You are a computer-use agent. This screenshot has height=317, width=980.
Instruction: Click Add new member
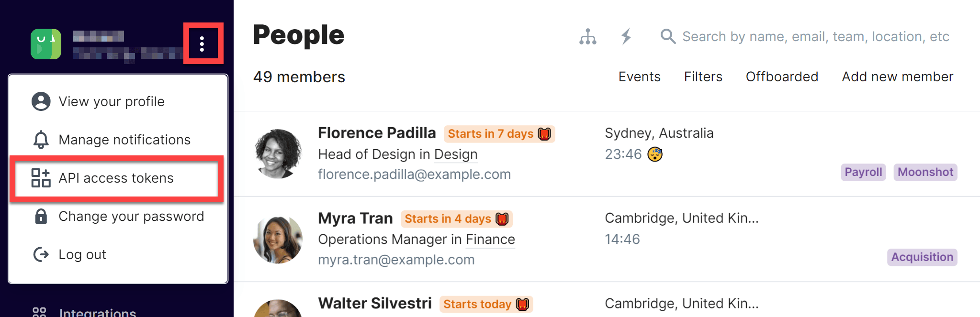pos(897,77)
